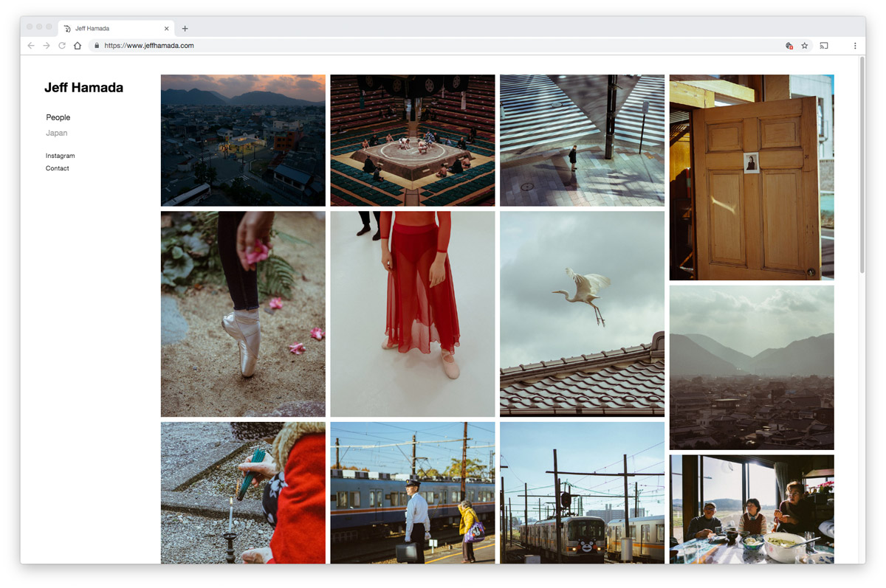The height and width of the screenshot is (588, 886).
Task: Open the translate icon in the address bar
Action: point(789,46)
